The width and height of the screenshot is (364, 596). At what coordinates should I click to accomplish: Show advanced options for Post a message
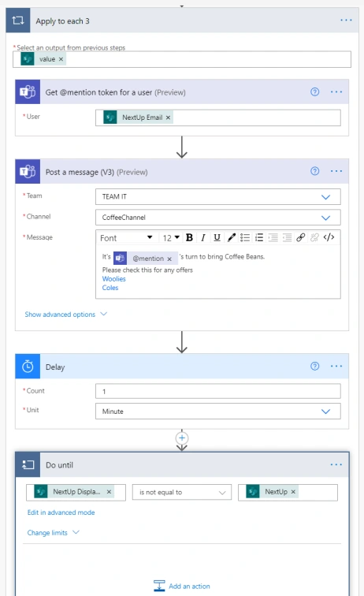click(65, 315)
